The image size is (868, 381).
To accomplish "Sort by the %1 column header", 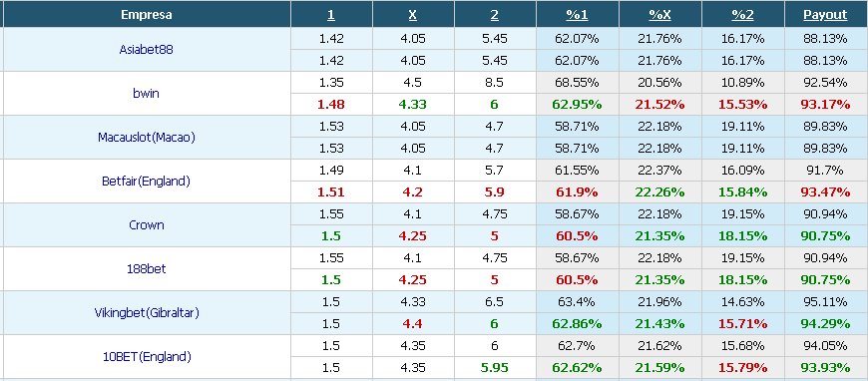I will point(577,15).
